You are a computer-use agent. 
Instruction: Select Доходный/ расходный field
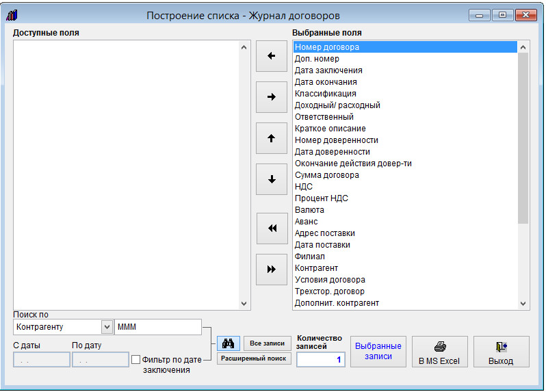click(406, 105)
